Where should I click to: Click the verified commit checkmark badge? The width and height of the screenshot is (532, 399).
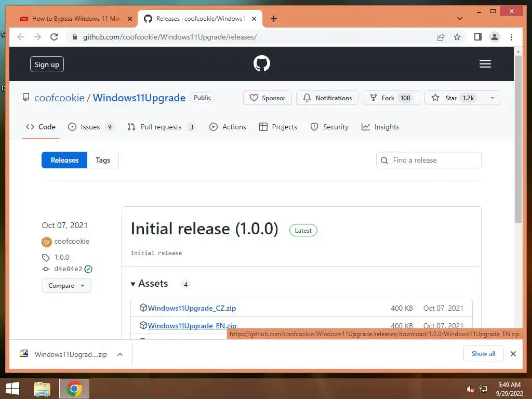pyautogui.click(x=88, y=269)
